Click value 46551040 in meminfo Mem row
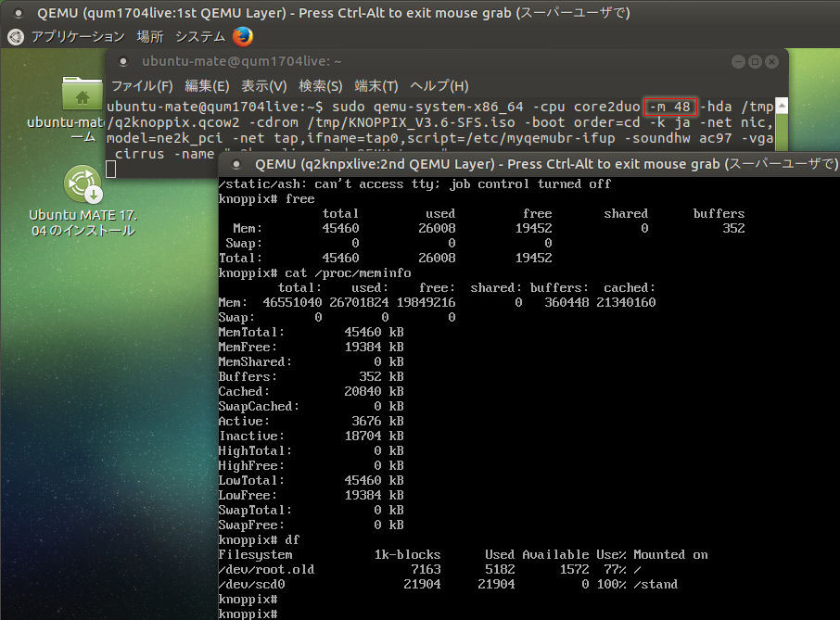 292,302
